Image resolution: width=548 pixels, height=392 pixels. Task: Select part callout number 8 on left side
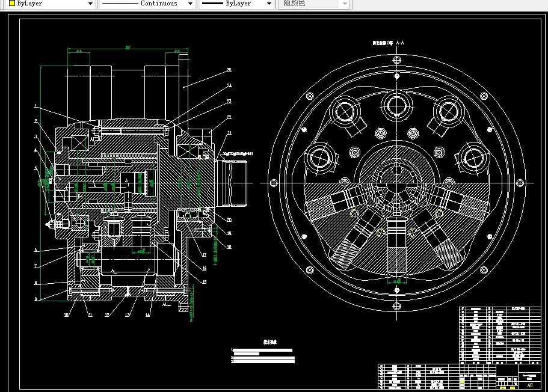[x=35, y=283]
